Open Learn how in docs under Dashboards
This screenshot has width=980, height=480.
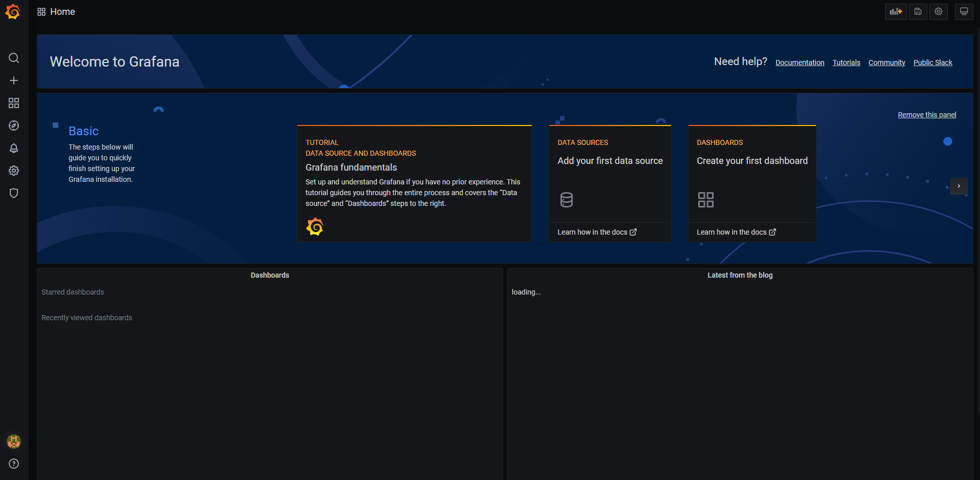click(736, 232)
